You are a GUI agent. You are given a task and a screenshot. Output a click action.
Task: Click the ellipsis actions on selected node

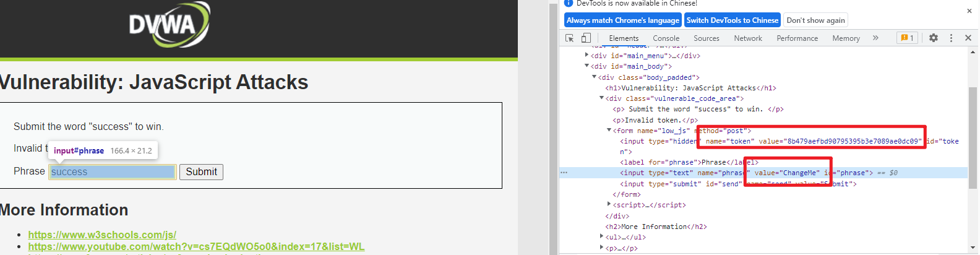pyautogui.click(x=564, y=173)
